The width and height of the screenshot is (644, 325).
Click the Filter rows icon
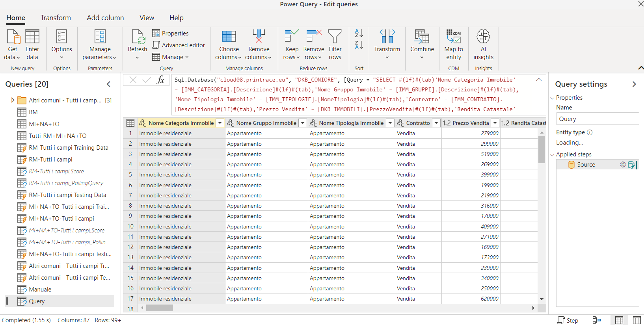click(335, 36)
